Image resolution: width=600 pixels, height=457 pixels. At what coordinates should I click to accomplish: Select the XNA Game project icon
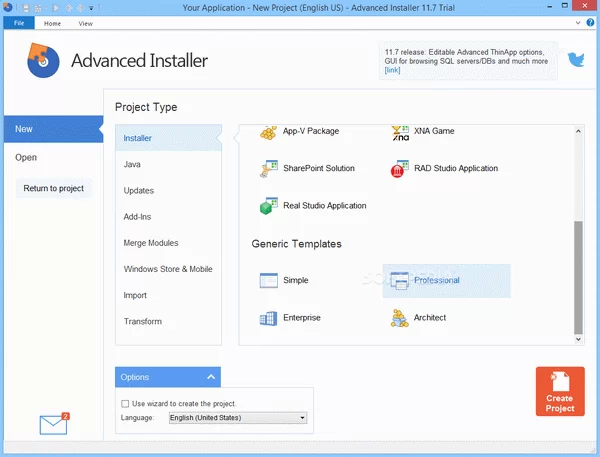(400, 132)
